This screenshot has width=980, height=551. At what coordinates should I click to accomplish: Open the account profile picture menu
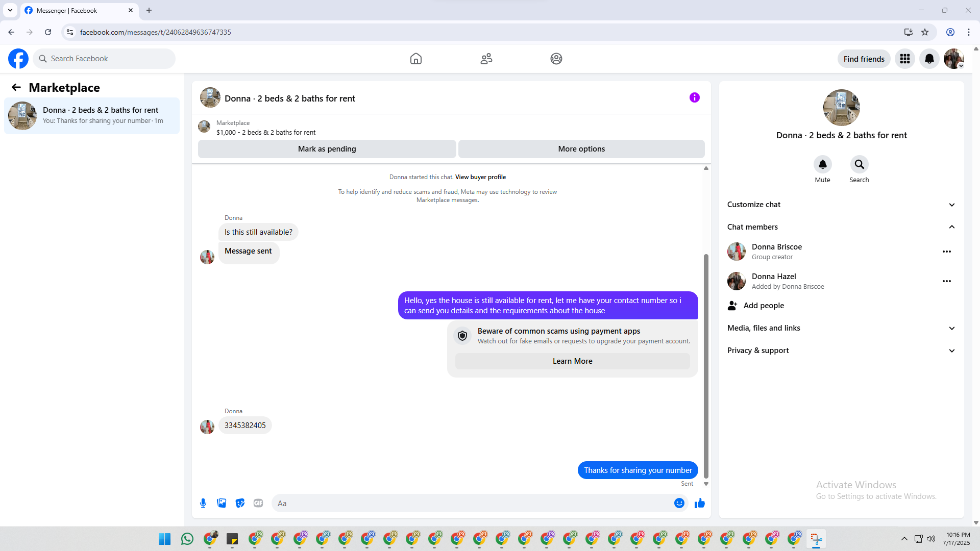tap(954, 59)
